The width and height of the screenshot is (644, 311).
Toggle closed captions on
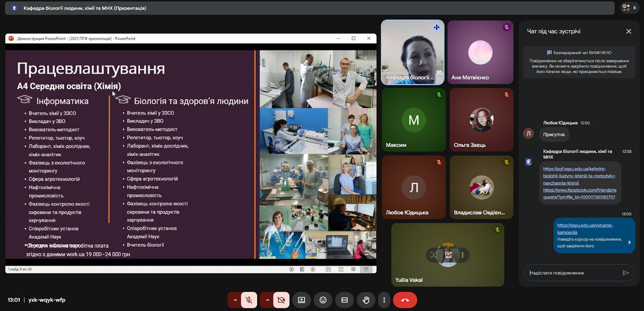tap(344, 300)
